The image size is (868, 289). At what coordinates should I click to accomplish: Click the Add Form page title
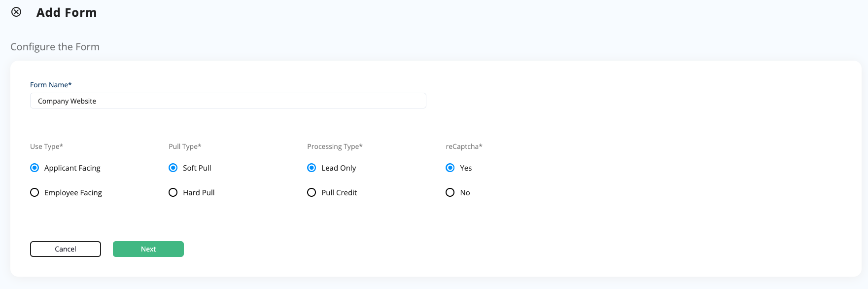click(x=67, y=12)
